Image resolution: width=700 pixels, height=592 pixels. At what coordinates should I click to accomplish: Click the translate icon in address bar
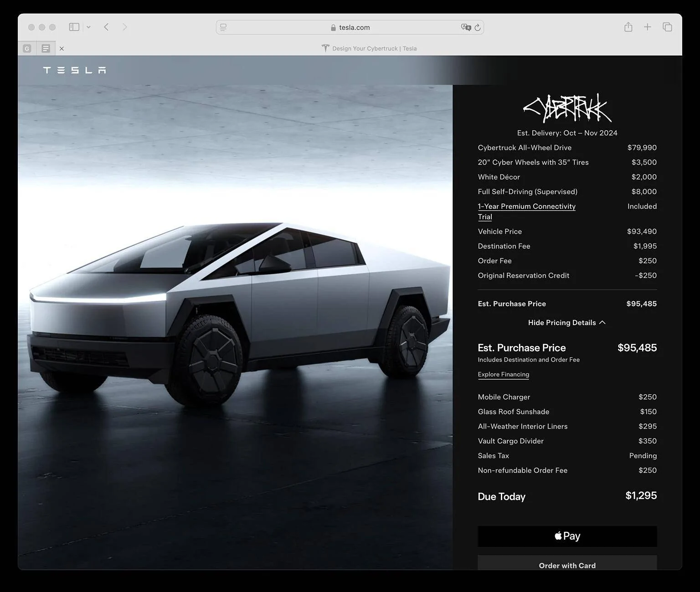coord(466,27)
